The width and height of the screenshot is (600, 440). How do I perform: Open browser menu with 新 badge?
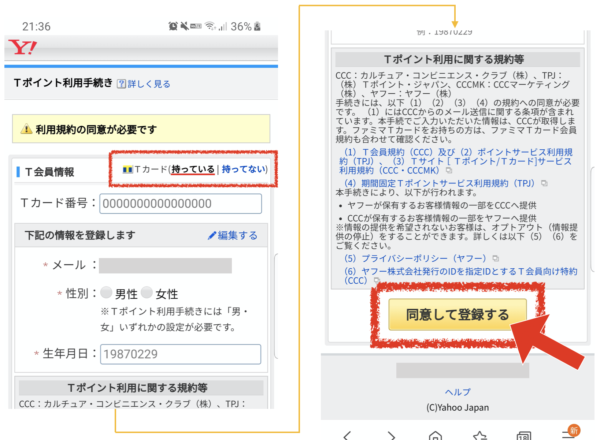click(570, 433)
